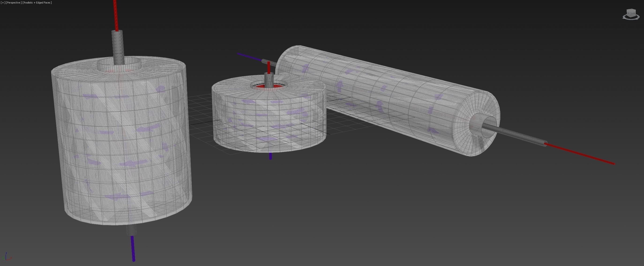Image resolution: width=644 pixels, height=266 pixels.
Task: Select the blue rod beneath the short cylinder
Action: (270, 156)
